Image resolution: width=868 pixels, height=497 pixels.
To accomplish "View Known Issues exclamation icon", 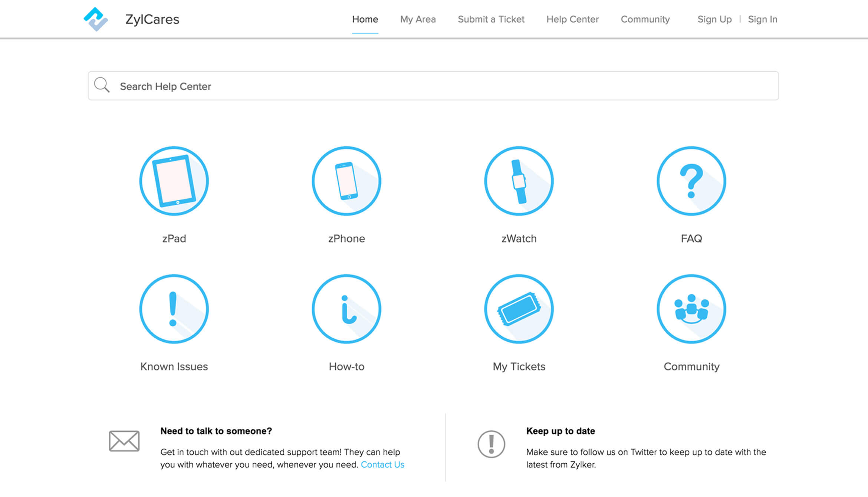I will [x=174, y=309].
